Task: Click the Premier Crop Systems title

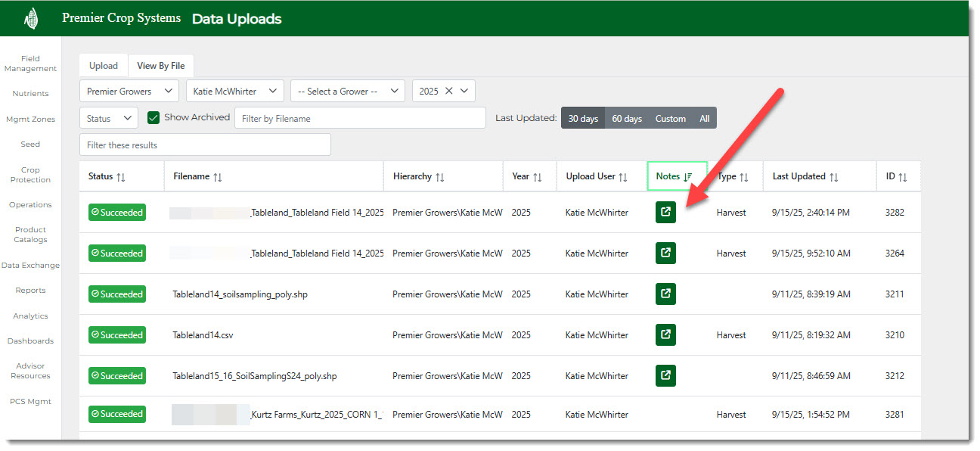Action: (x=121, y=18)
